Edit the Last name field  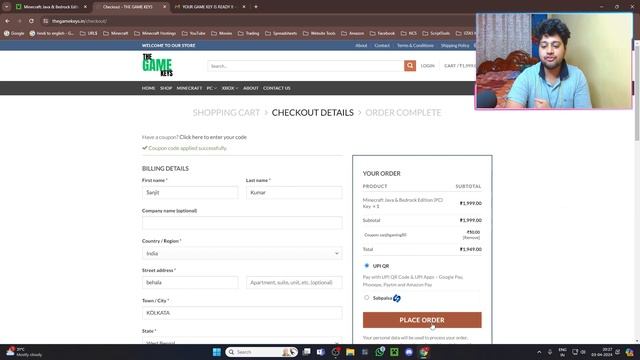coord(294,192)
